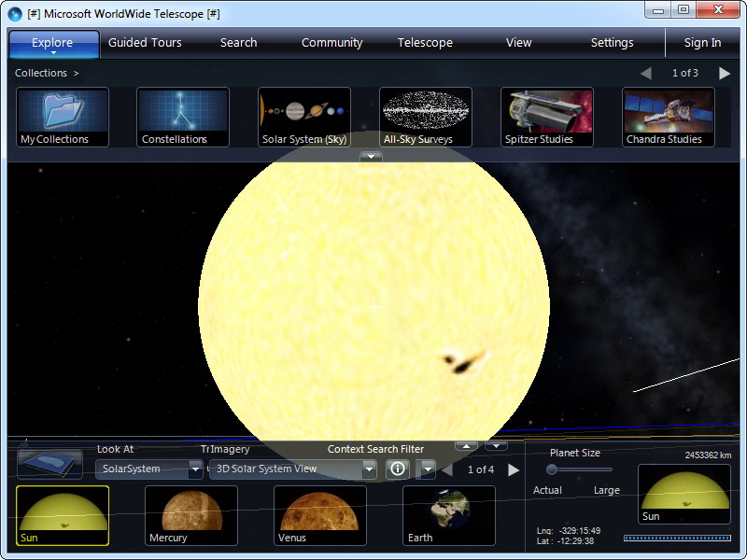The height and width of the screenshot is (560, 747).
Task: Open the Explore tab
Action: click(x=52, y=42)
